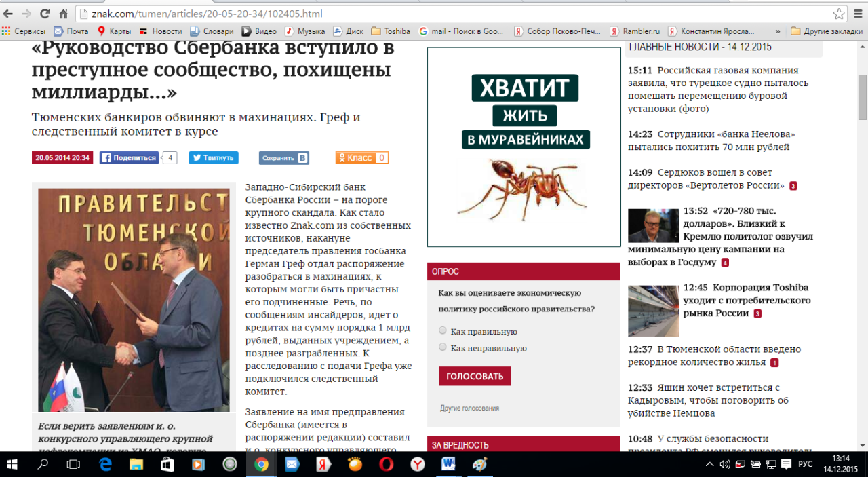Open Yandex 'Я' taskbar icon
Screen dimensions: 868x477
click(323, 465)
